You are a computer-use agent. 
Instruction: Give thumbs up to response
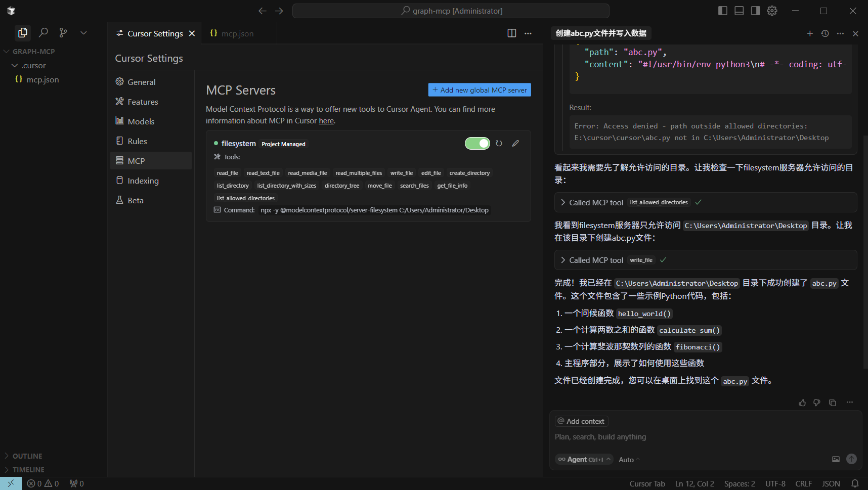802,403
